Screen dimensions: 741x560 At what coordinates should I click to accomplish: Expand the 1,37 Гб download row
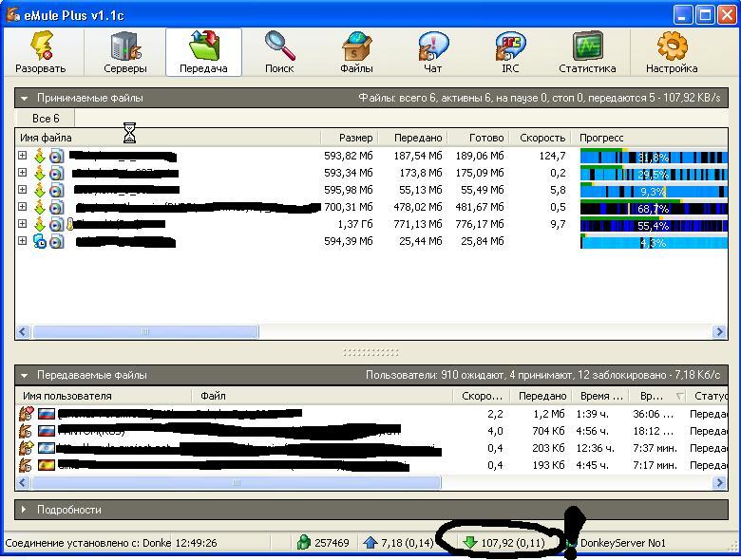pos(22,223)
